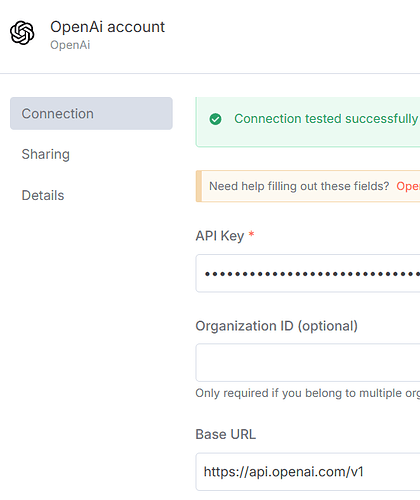This screenshot has width=420, height=500.
Task: Click the green success checkmark icon
Action: pyautogui.click(x=215, y=119)
